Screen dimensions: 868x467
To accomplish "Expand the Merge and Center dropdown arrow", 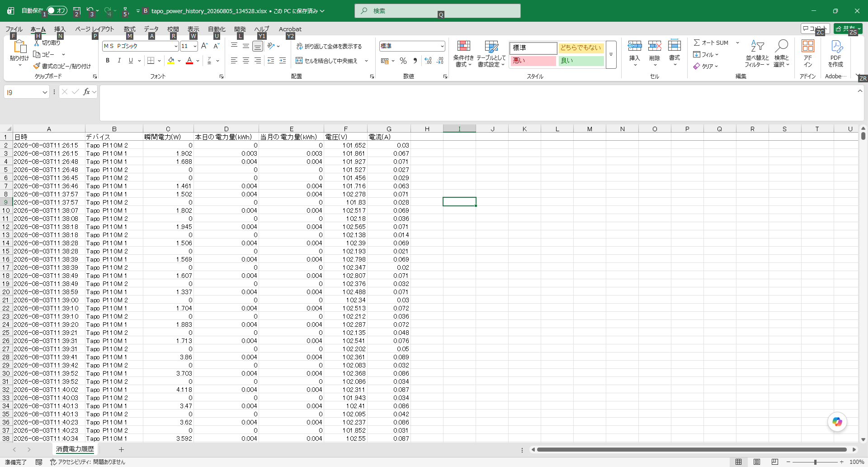I will (366, 61).
